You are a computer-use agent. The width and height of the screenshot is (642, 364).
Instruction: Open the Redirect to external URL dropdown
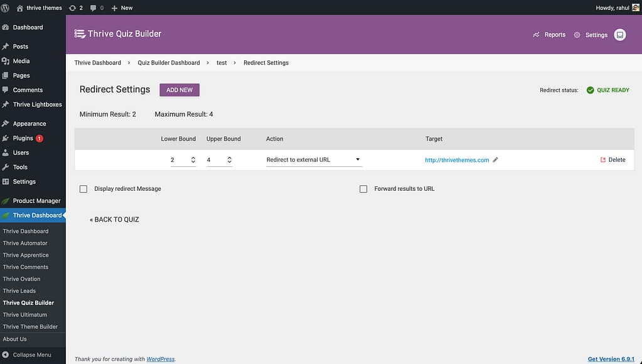point(314,160)
